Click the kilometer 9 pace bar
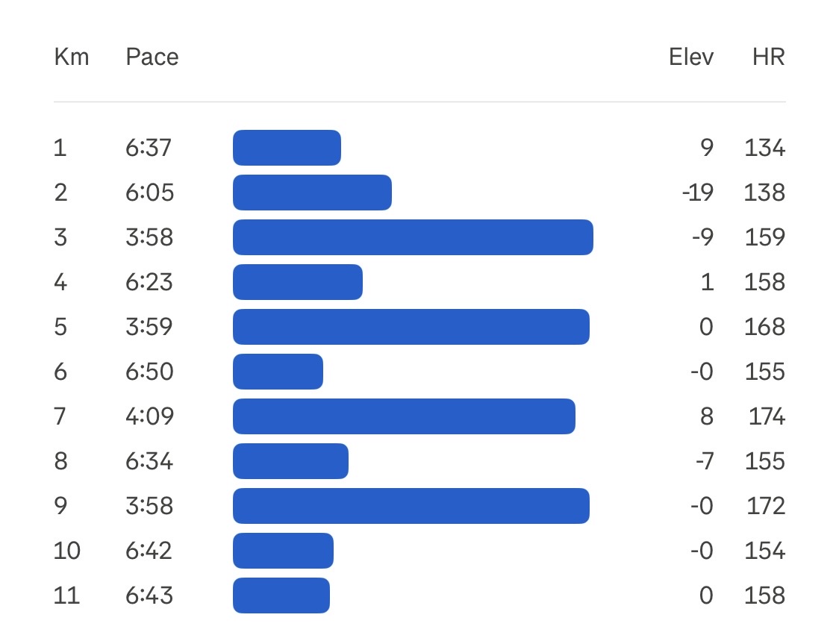 411,506
